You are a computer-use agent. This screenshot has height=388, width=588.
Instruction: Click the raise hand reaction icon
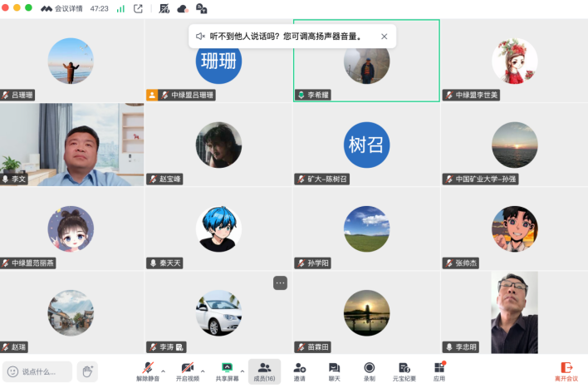pos(87,371)
